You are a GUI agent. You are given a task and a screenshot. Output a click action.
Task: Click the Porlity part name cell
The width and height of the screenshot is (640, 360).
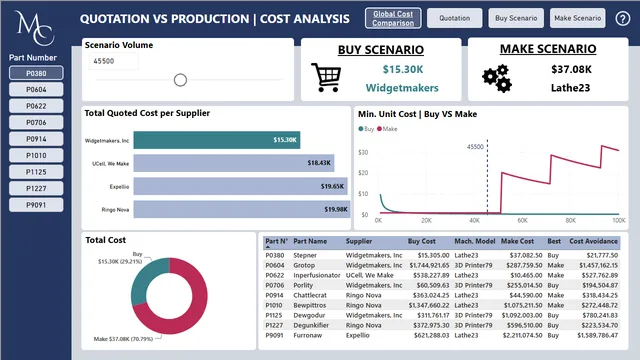coord(303,285)
